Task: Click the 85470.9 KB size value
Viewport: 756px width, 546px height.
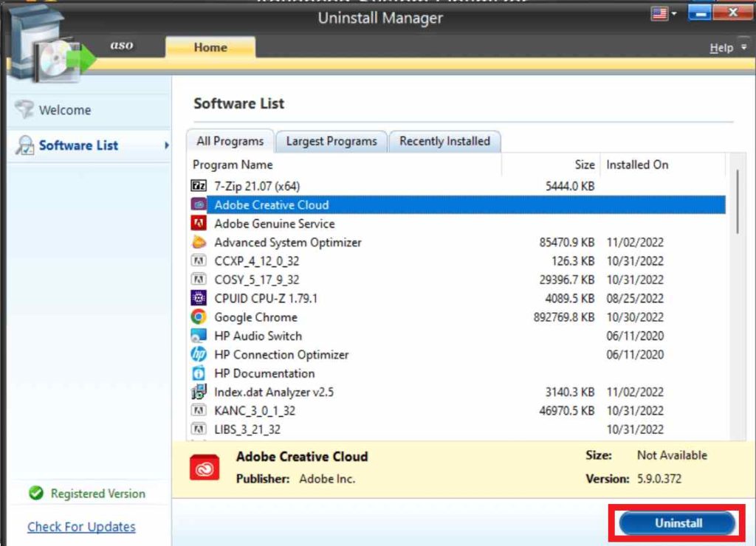Action: coord(567,243)
